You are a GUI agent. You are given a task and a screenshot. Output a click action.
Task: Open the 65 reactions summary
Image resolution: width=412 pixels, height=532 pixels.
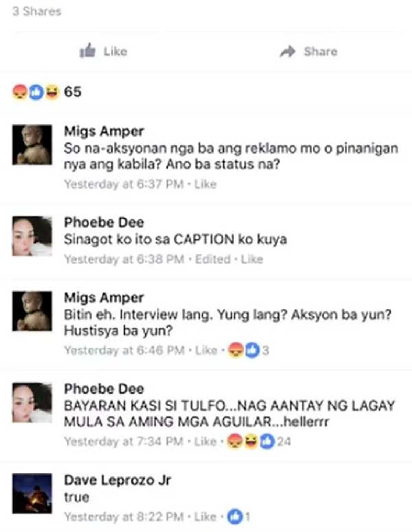point(47,92)
